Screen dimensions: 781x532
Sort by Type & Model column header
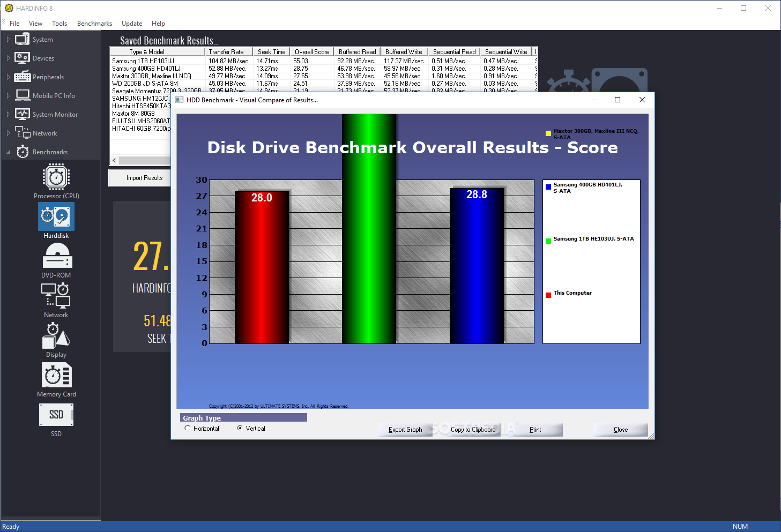(x=157, y=52)
